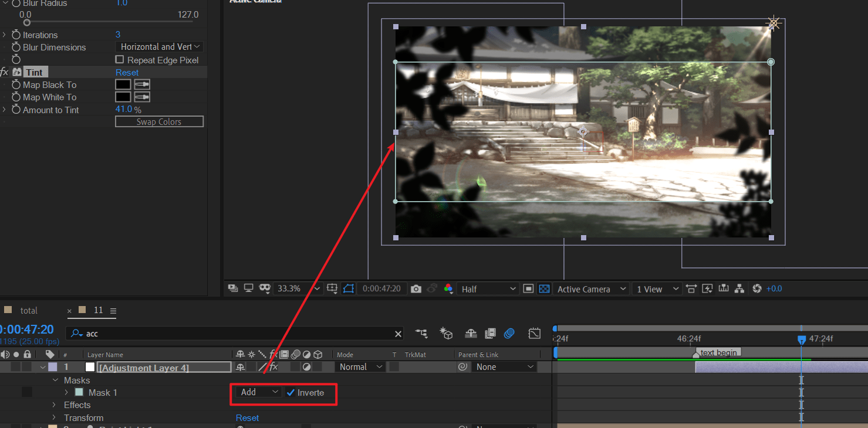Toggle pixel aspect ratio correction
The image size is (868, 428).
pos(691,288)
